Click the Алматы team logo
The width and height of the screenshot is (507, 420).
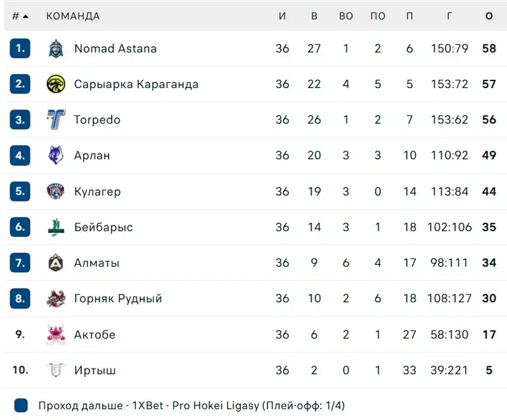coord(56,263)
